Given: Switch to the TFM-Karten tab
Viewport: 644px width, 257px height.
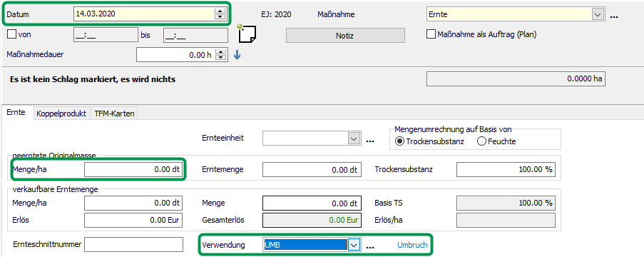Looking at the screenshot, I should 114,114.
